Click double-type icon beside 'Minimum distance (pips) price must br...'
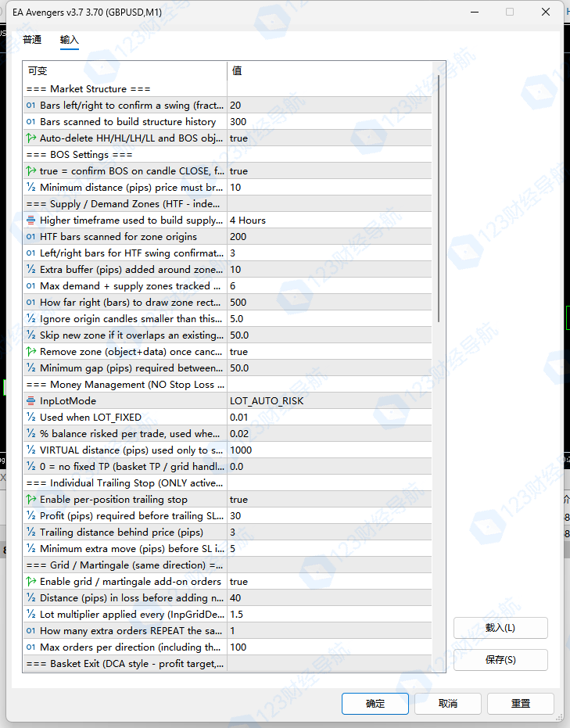 30,188
